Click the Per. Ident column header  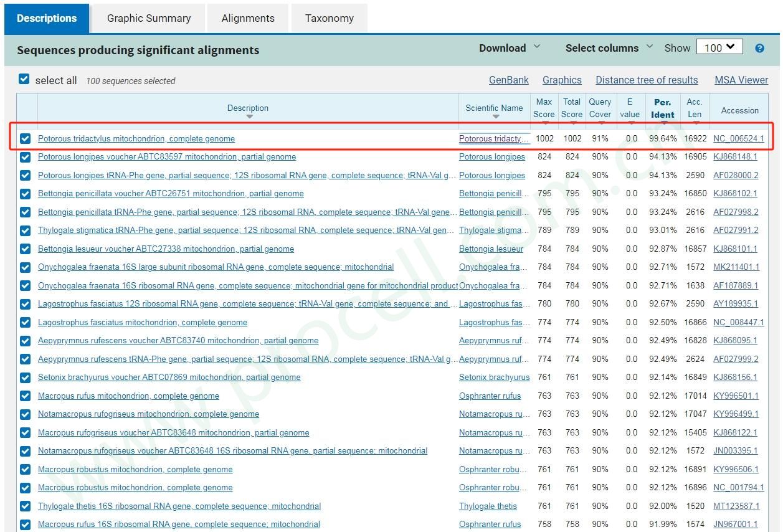coord(662,108)
